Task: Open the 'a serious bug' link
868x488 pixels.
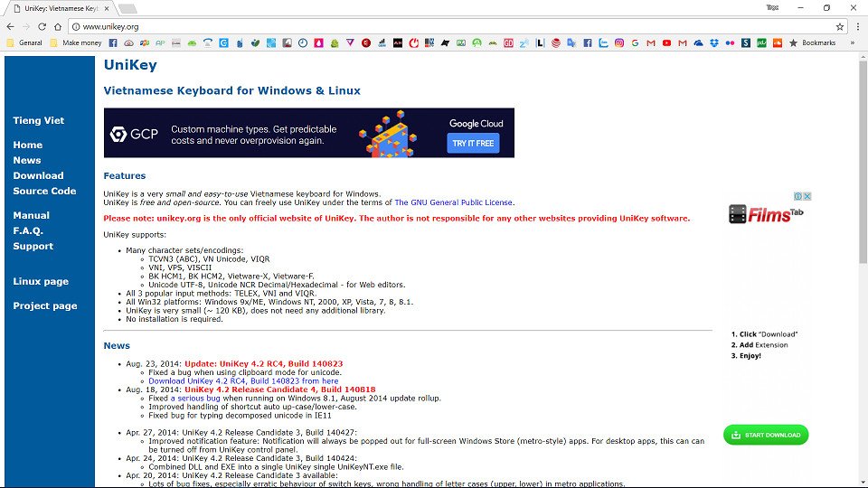Action: tap(195, 399)
